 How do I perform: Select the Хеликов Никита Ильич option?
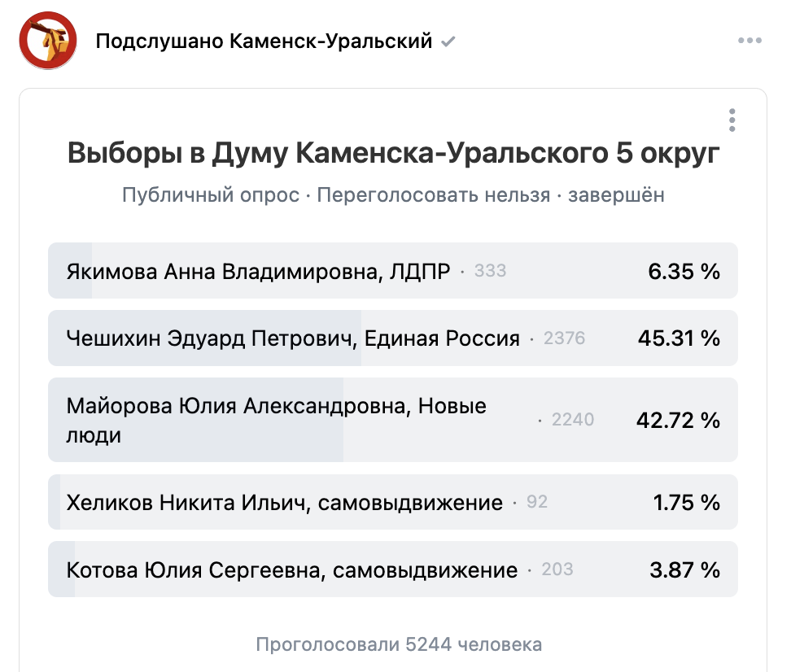(393, 502)
